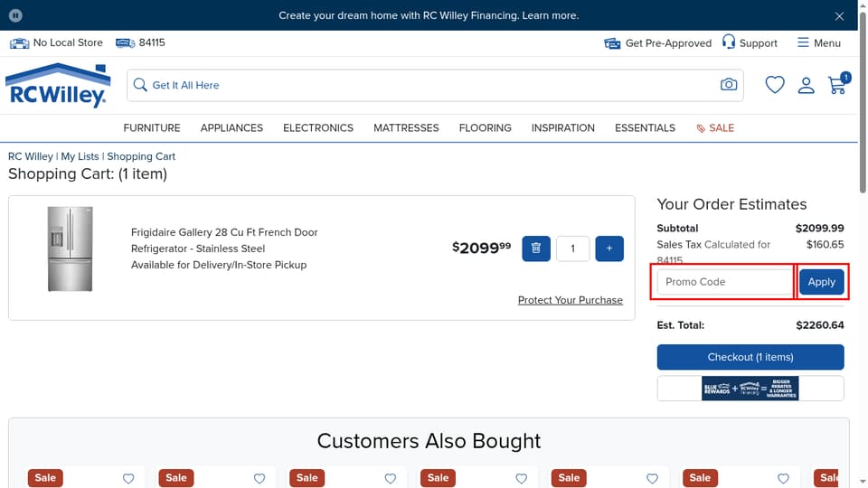This screenshot has width=868, height=488.
Task: Click the Promo Code input field
Action: 725,282
